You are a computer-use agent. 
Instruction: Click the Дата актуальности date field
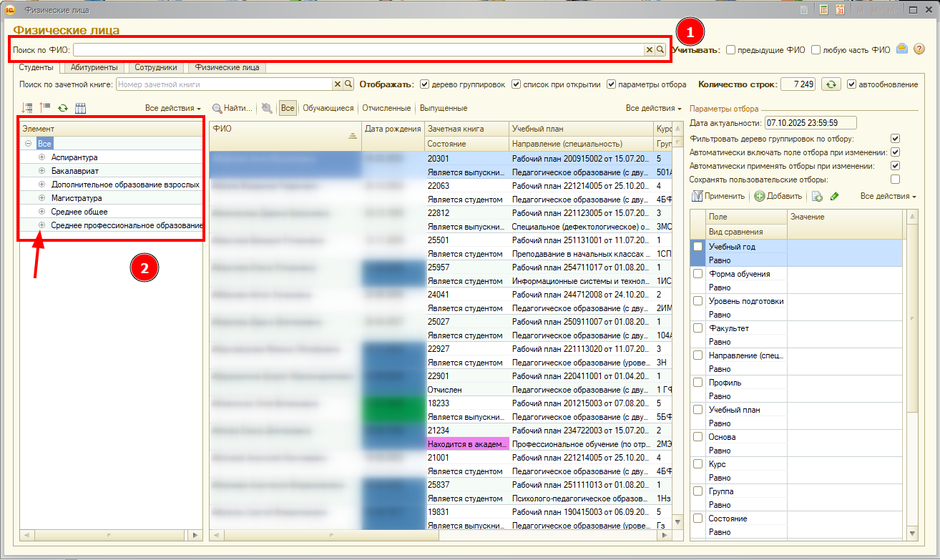811,123
